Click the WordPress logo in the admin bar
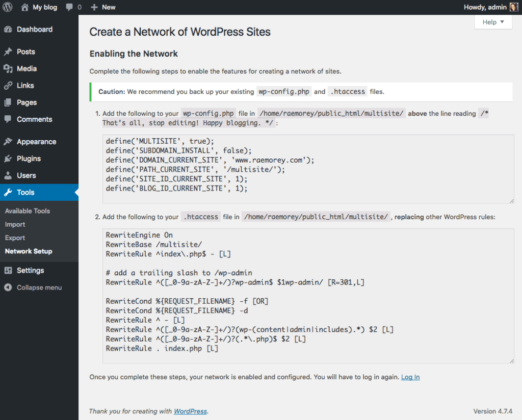 pyautogui.click(x=7, y=7)
